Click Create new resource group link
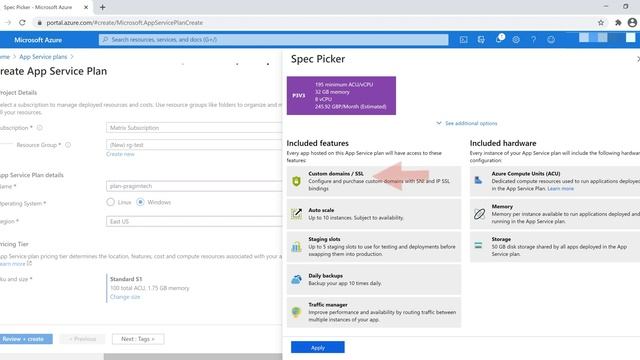The image size is (640, 360). coord(120,154)
